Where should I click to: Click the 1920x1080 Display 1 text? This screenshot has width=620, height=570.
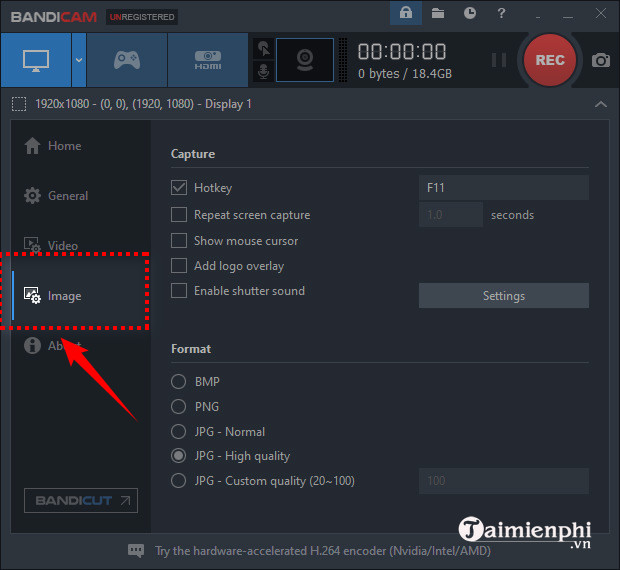pos(143,104)
